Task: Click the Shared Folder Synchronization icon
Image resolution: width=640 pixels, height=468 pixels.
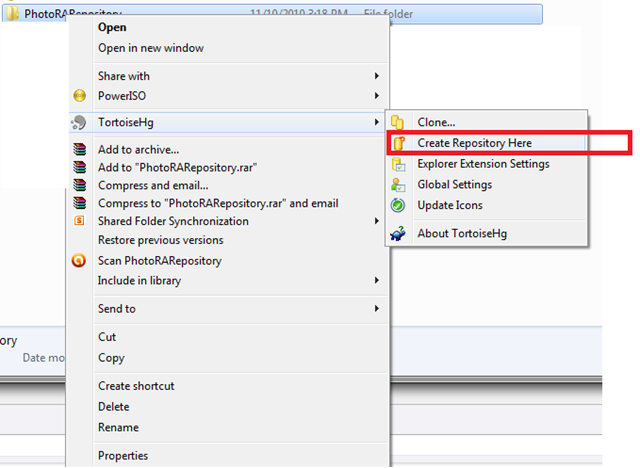Action: [x=80, y=221]
